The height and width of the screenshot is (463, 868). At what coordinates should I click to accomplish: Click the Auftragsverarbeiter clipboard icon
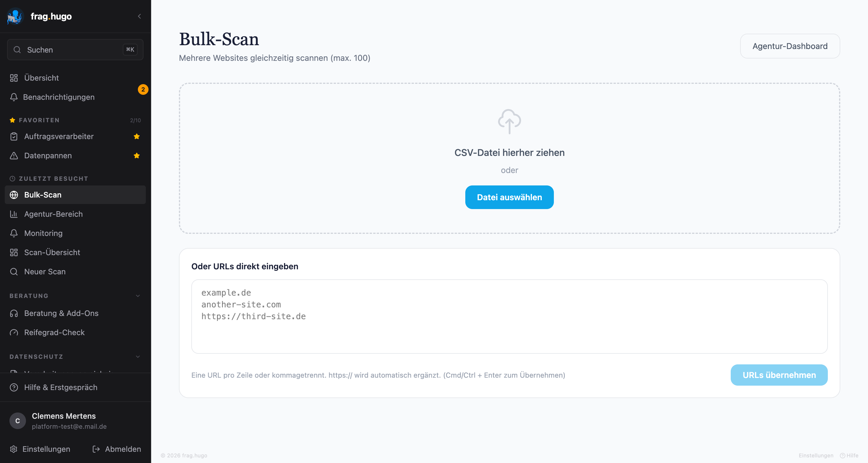[14, 136]
